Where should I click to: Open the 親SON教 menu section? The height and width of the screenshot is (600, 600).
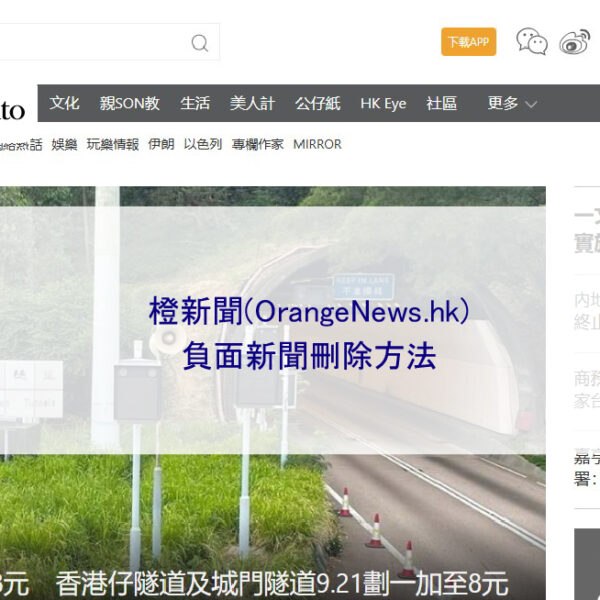[x=129, y=103]
